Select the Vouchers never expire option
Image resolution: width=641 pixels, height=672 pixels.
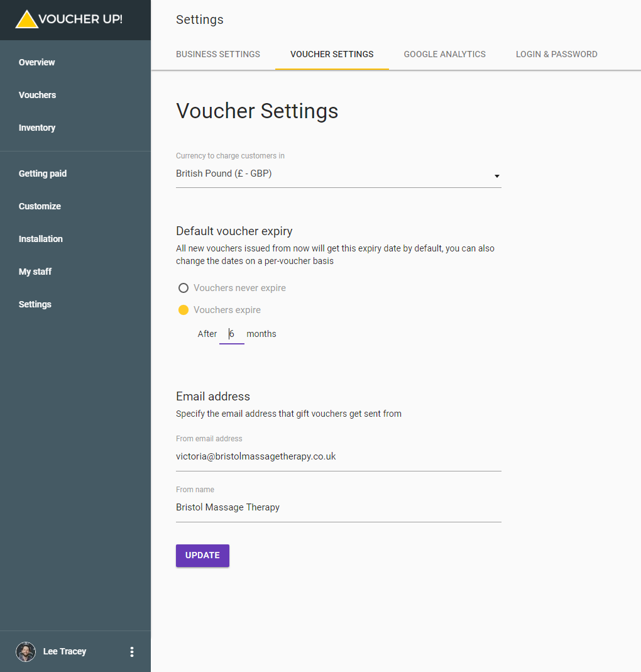coord(183,288)
